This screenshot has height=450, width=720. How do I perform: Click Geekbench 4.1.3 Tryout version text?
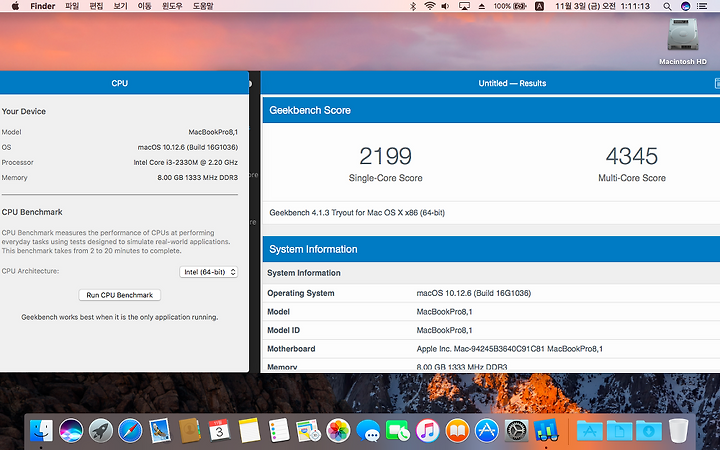pos(357,213)
